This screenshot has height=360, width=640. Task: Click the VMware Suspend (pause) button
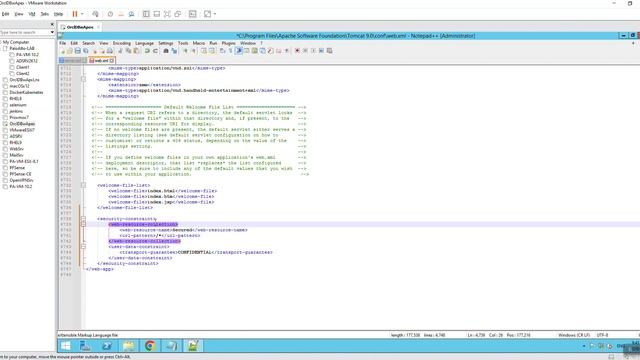click(x=75, y=14)
